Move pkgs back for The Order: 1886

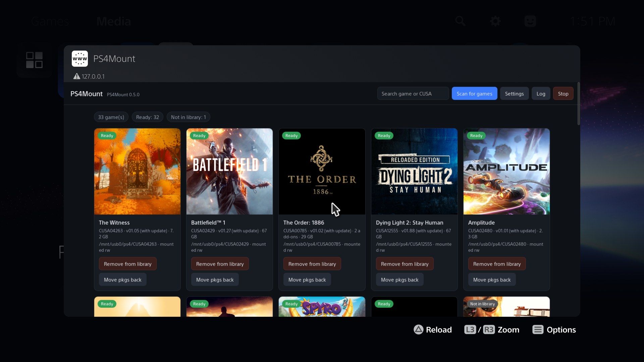[307, 280]
